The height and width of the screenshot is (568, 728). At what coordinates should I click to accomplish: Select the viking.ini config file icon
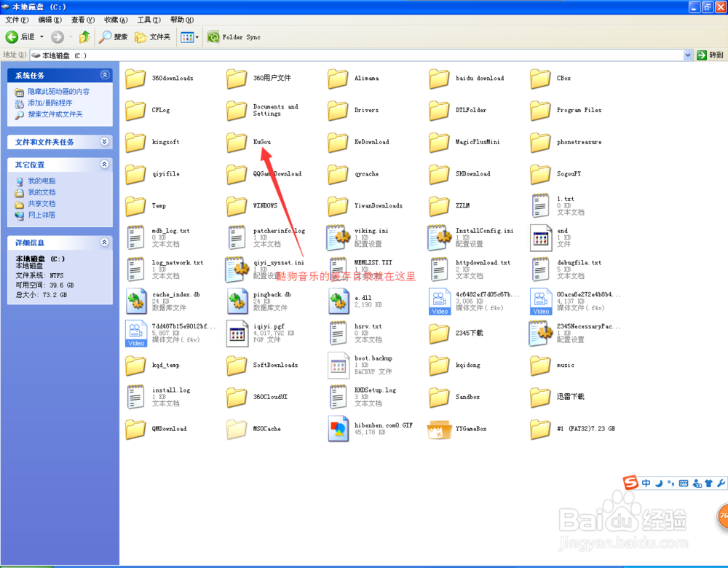[x=338, y=237]
